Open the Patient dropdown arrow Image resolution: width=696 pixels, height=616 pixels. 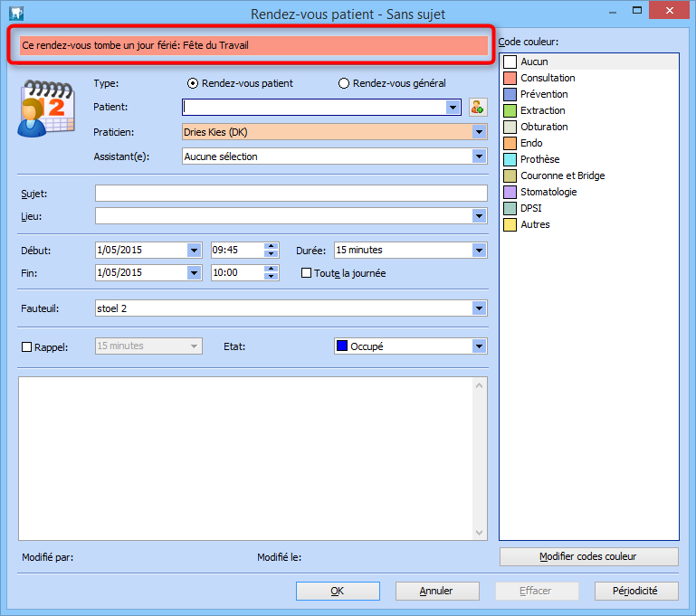(x=453, y=108)
